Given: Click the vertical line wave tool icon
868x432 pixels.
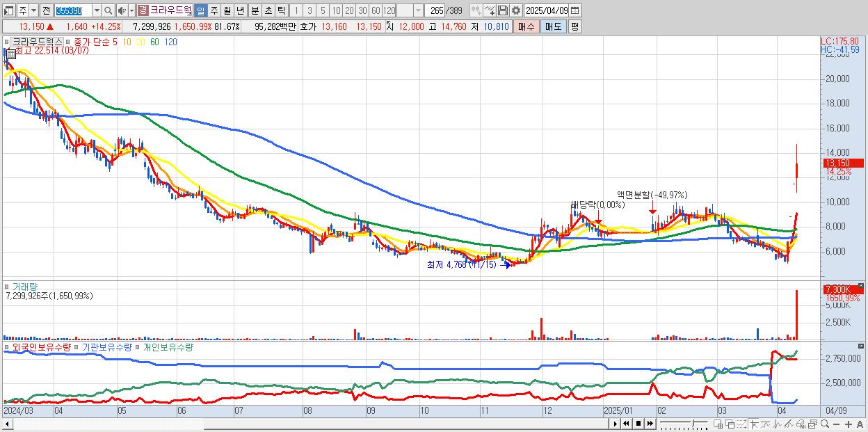Looking at the screenshot, I should [778, 424].
